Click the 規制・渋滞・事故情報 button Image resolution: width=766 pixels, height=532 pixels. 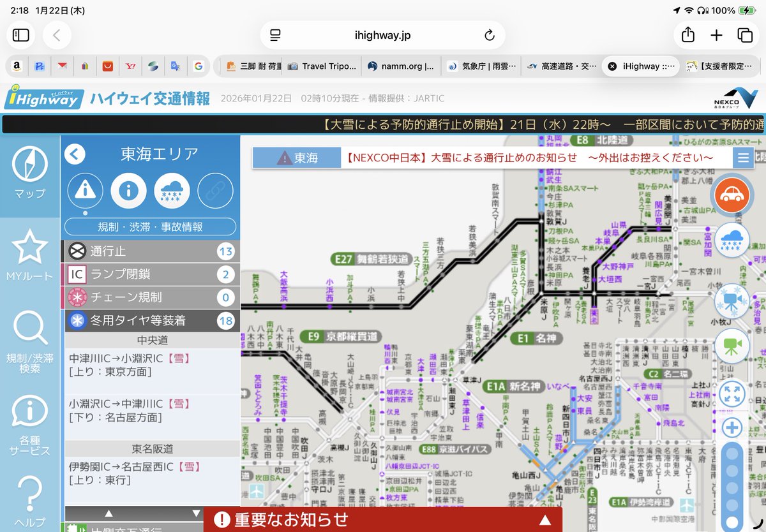coord(150,226)
